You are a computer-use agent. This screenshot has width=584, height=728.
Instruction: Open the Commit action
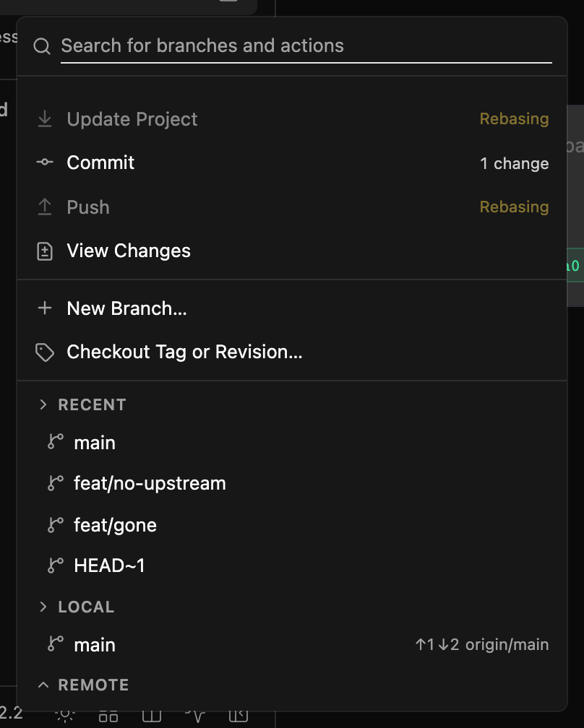coord(292,162)
